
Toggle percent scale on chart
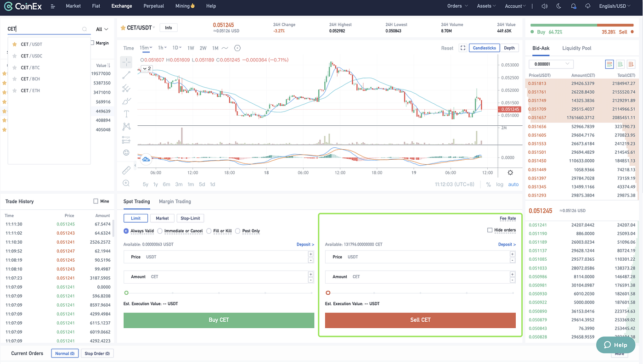pyautogui.click(x=488, y=184)
